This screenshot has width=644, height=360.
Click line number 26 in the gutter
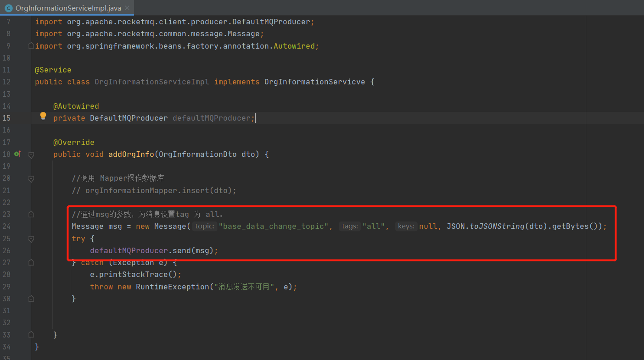pyautogui.click(x=6, y=250)
